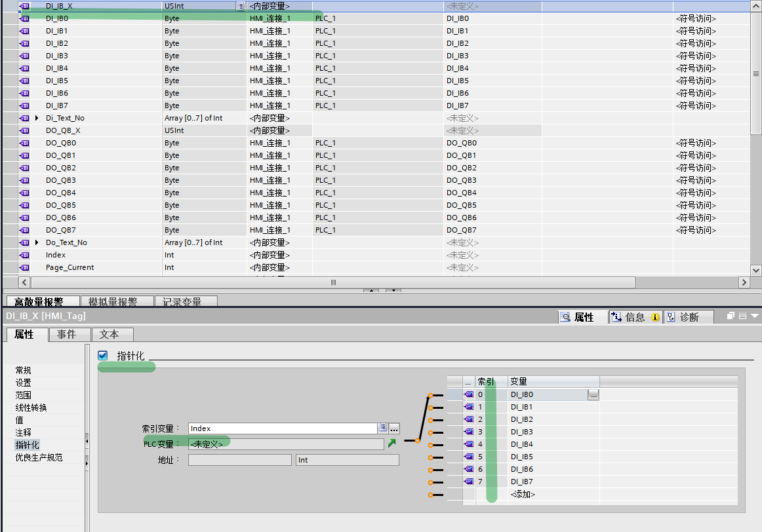This screenshot has height=532, width=762.
Task: Click the horizontal scrollbar of the tag table
Action: tap(333, 282)
